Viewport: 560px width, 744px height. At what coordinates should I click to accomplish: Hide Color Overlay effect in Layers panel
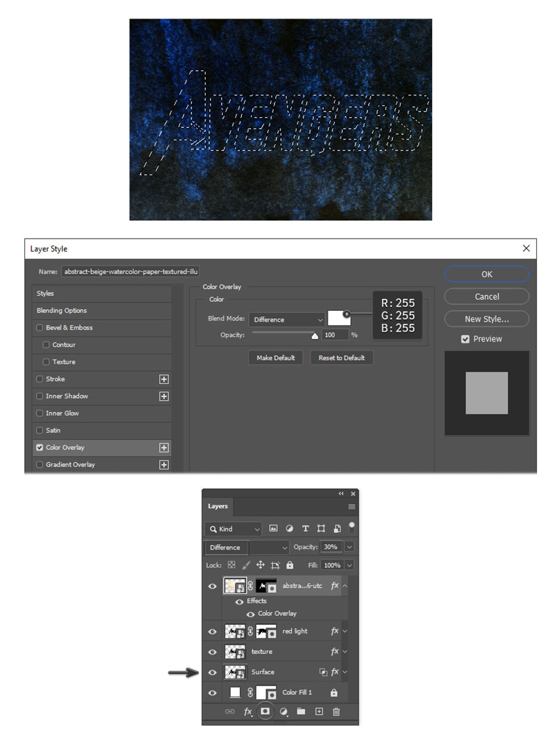pos(251,614)
